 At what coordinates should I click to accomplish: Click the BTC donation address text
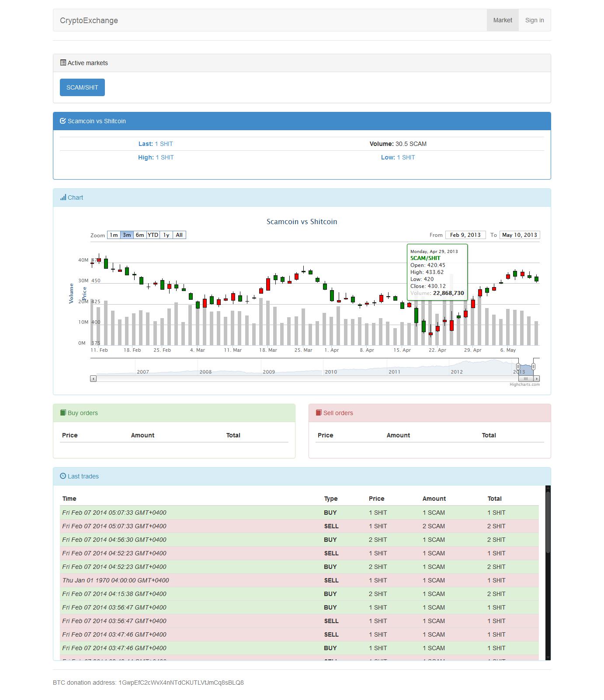[x=148, y=683]
